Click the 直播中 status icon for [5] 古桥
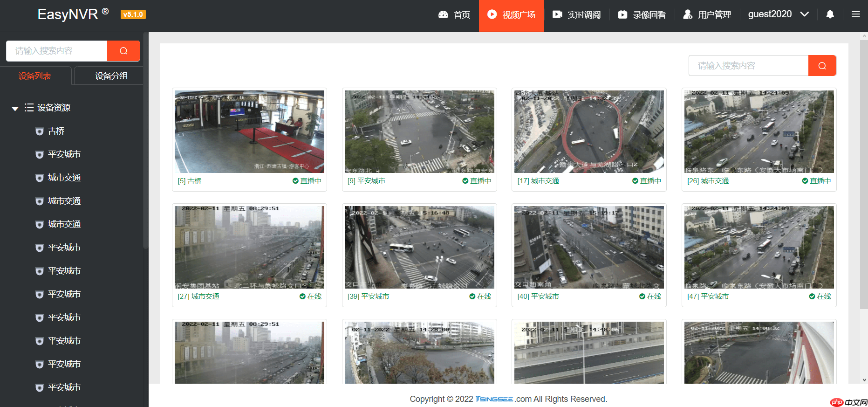This screenshot has width=868, height=407. coord(295,181)
